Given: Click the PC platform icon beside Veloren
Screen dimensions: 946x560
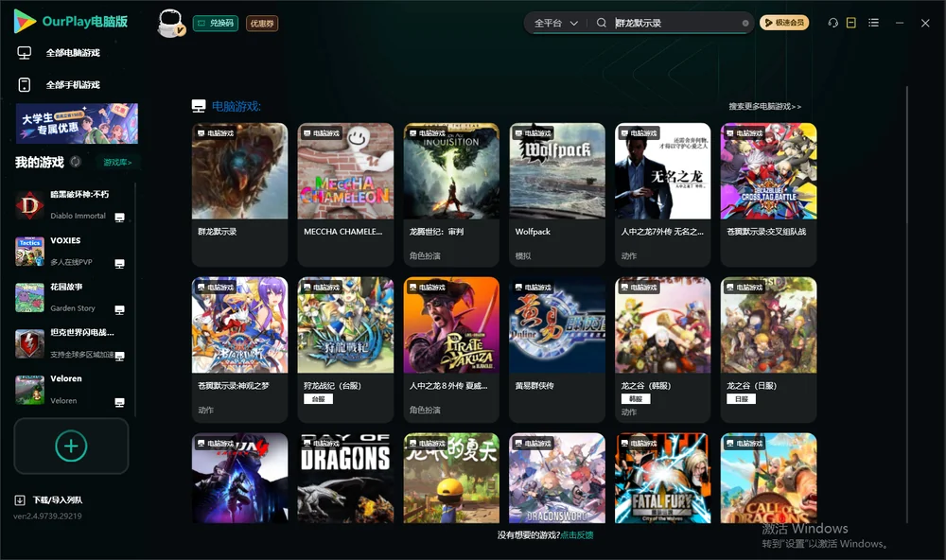Looking at the screenshot, I should click(x=119, y=403).
